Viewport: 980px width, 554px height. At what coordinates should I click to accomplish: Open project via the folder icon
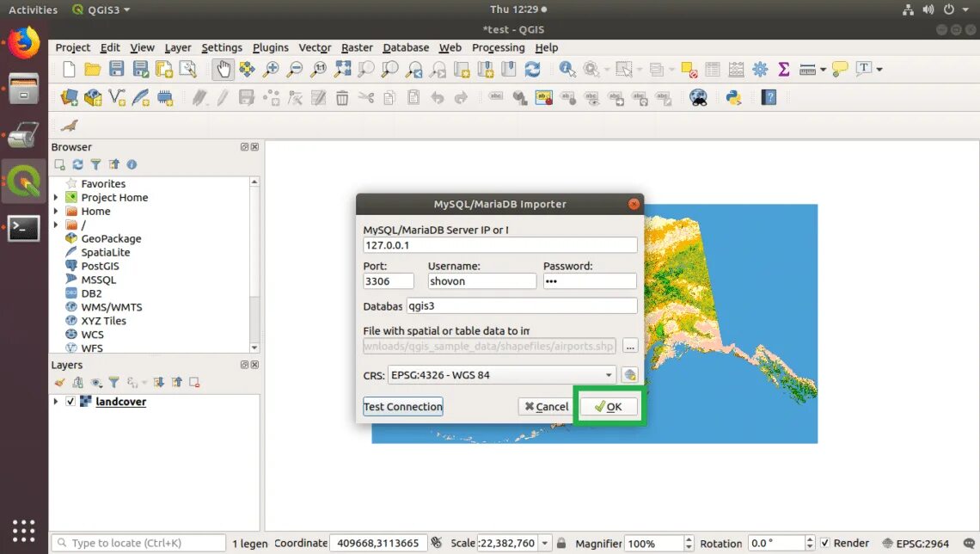[93, 69]
